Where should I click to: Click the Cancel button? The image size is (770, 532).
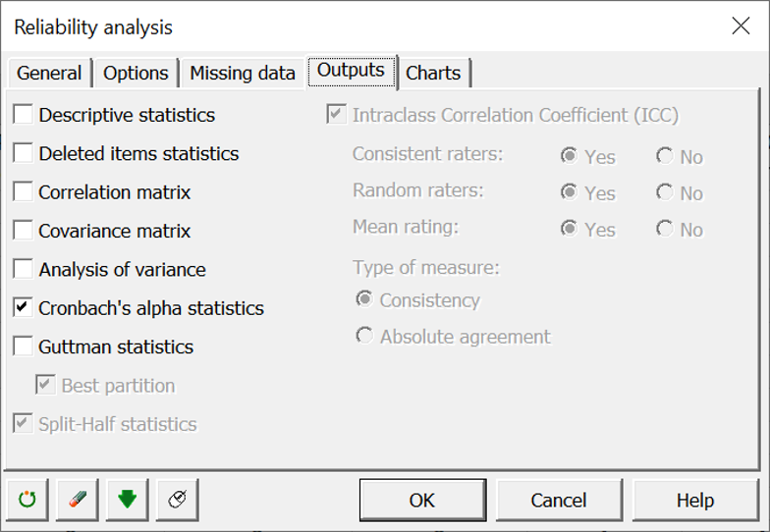558,501
